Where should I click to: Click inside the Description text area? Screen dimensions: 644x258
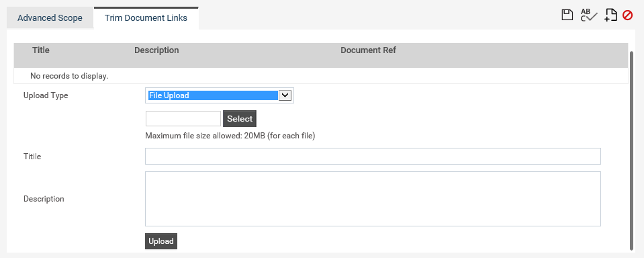pos(373,199)
